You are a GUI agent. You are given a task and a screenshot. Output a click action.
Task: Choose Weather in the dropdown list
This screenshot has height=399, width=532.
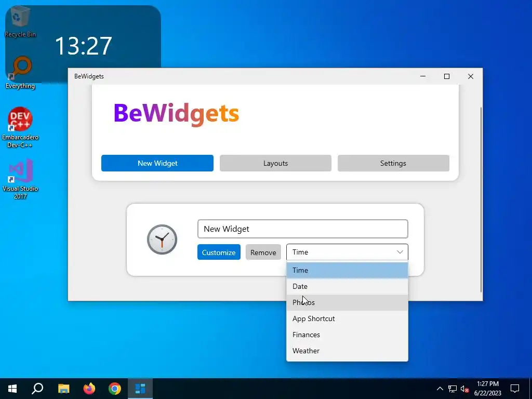(347, 351)
